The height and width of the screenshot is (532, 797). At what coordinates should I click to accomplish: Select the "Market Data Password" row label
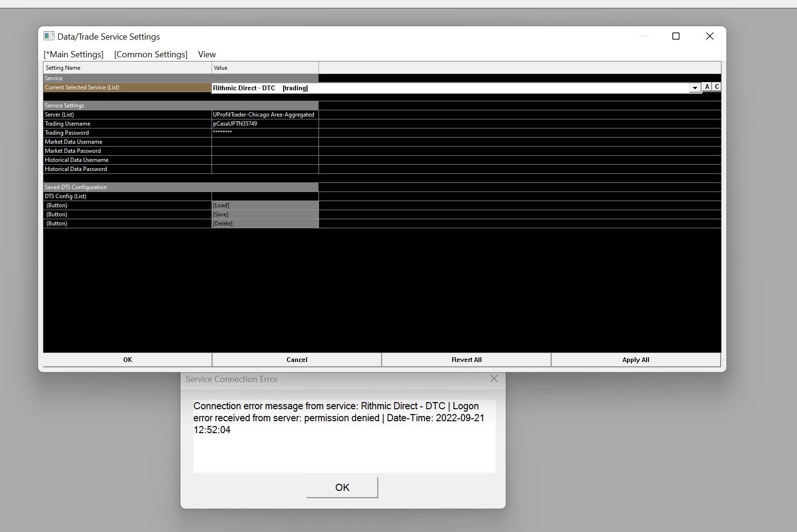click(128, 151)
